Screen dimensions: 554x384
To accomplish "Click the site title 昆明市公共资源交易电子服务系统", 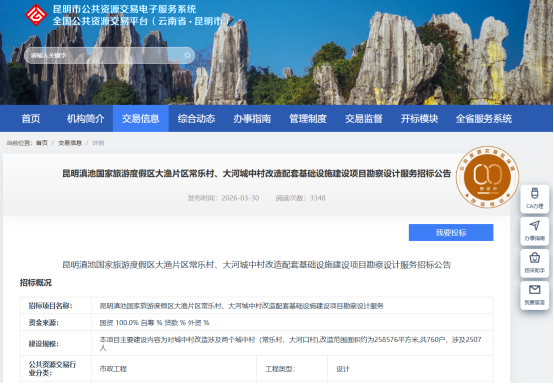I will pyautogui.click(x=124, y=9).
